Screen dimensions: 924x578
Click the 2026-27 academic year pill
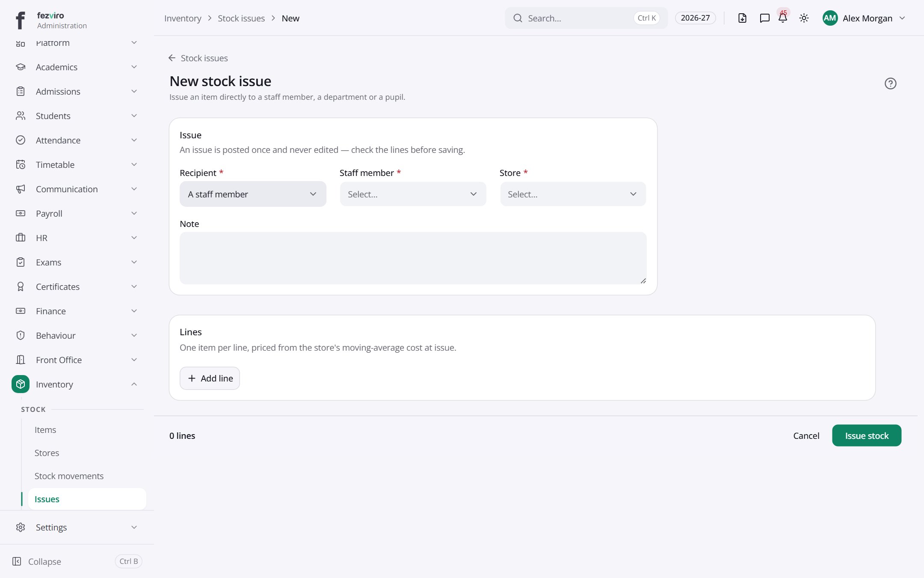pyautogui.click(x=695, y=18)
